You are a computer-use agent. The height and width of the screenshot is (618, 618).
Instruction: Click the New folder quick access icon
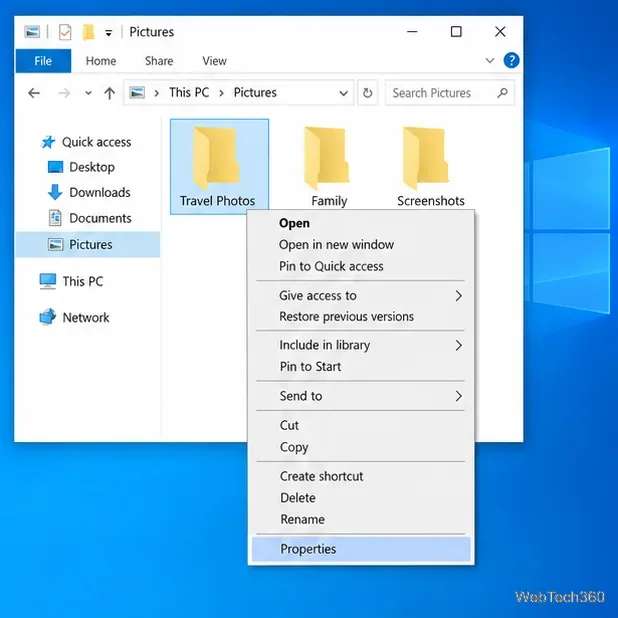[89, 32]
